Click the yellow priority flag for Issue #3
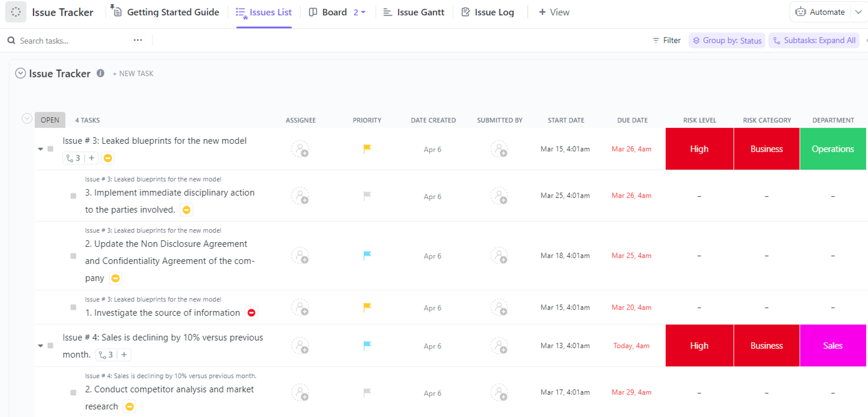This screenshot has width=868, height=417. coord(367,149)
